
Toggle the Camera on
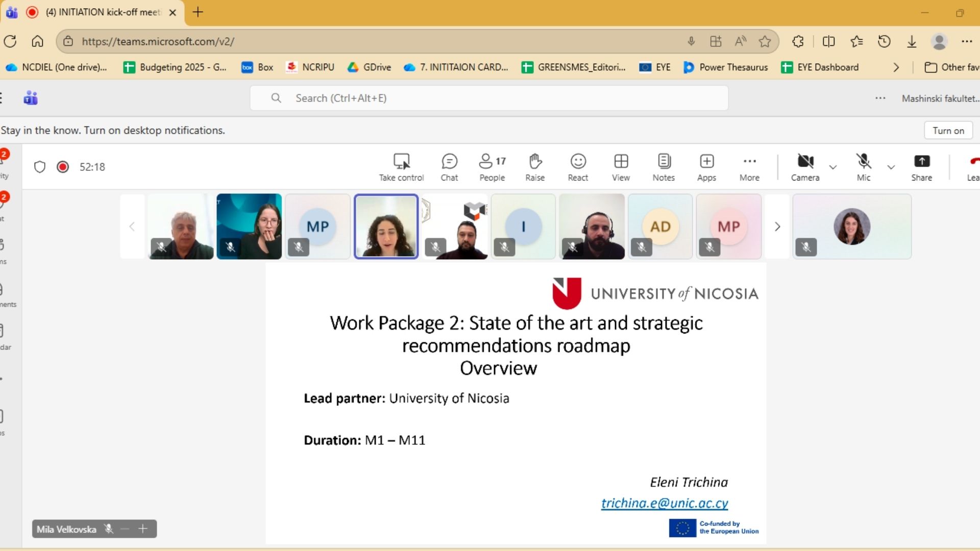point(805,167)
